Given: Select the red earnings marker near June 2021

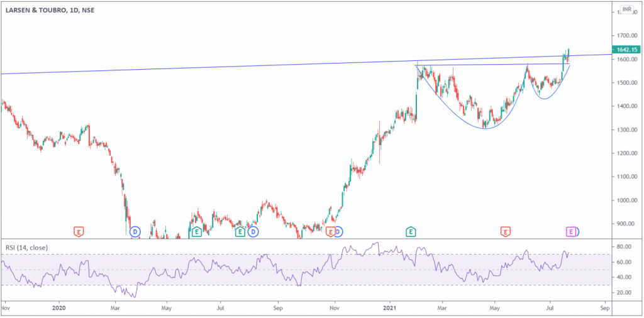Looking at the screenshot, I should click(505, 231).
